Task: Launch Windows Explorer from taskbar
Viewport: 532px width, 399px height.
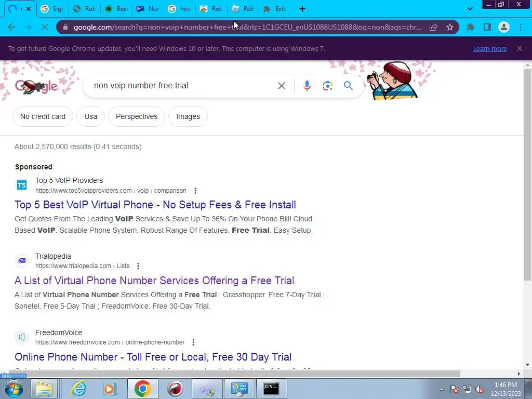Action: tap(45, 389)
